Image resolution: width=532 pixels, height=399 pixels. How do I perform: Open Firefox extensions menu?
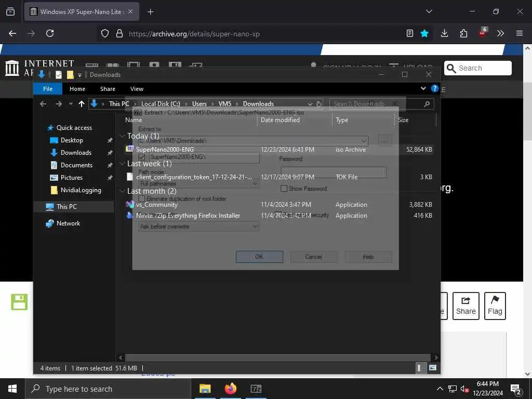pos(463,33)
